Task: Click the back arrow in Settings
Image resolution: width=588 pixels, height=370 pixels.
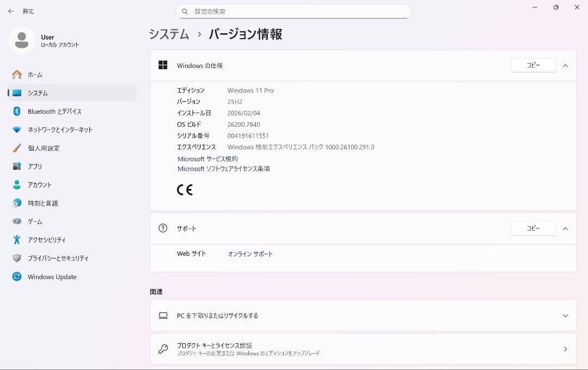Action: tap(11, 11)
